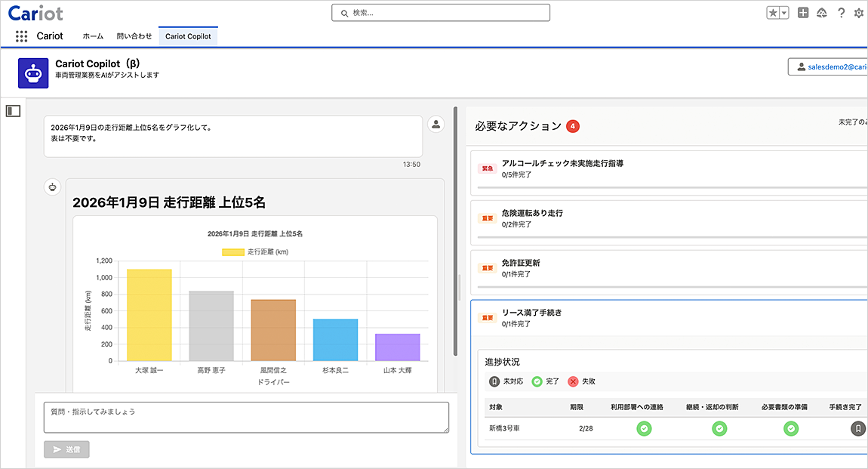Click the Cariot Copilot robot logo

click(33, 73)
